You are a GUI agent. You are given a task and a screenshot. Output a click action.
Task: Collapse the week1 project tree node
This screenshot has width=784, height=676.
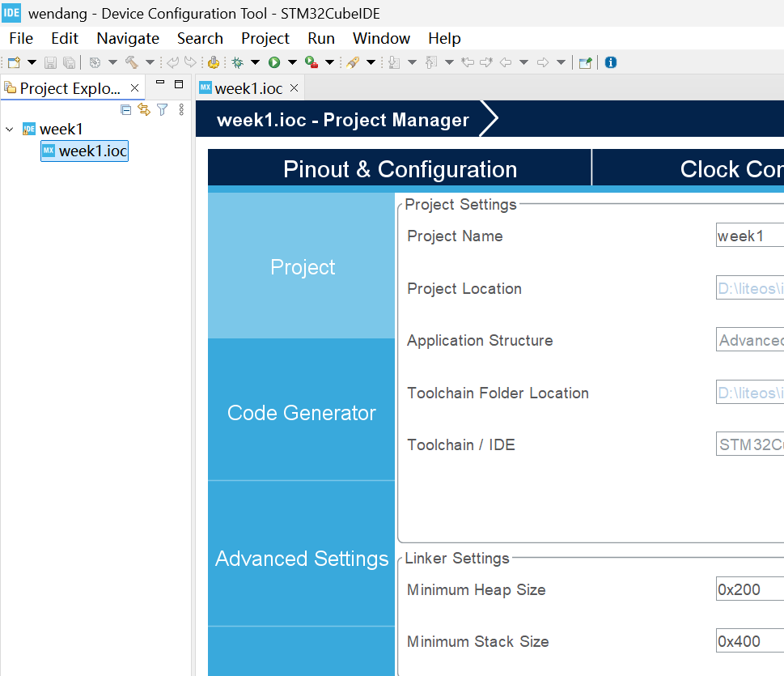coord(9,130)
